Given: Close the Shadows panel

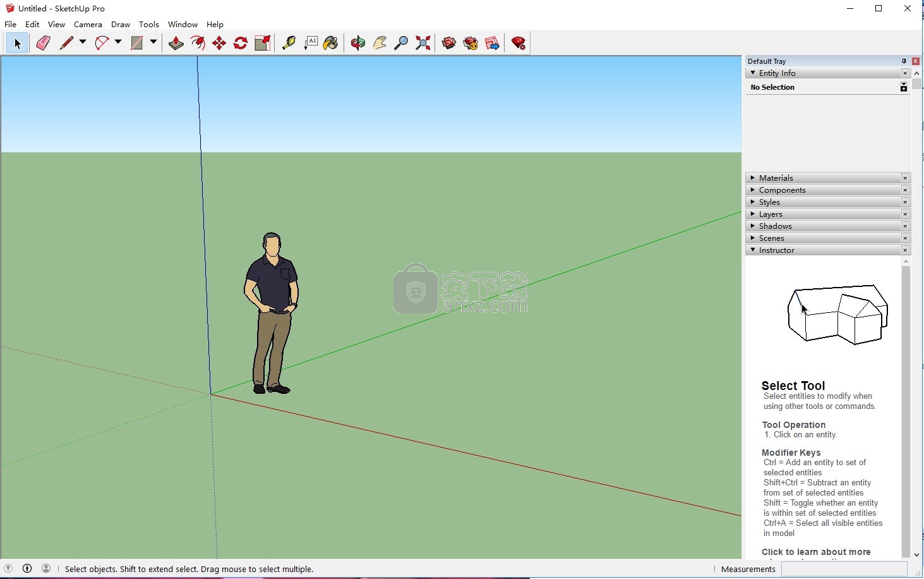Looking at the screenshot, I should [905, 226].
